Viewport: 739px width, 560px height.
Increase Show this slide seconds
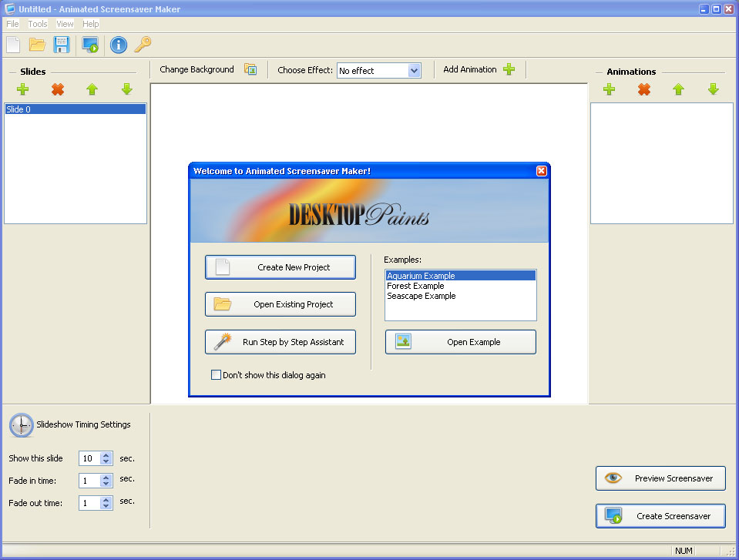[106, 455]
